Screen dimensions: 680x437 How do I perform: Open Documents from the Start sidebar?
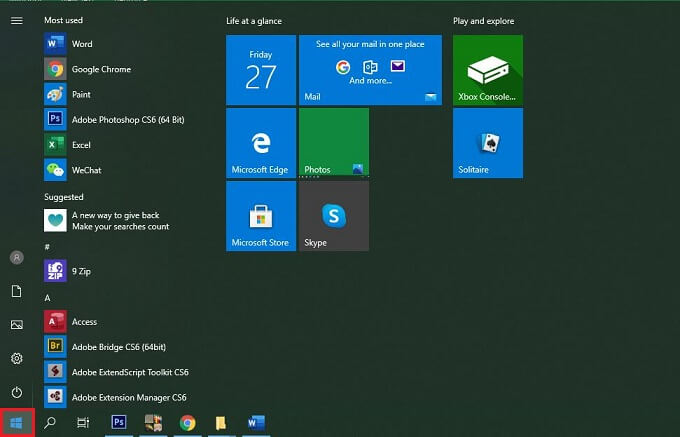point(16,291)
